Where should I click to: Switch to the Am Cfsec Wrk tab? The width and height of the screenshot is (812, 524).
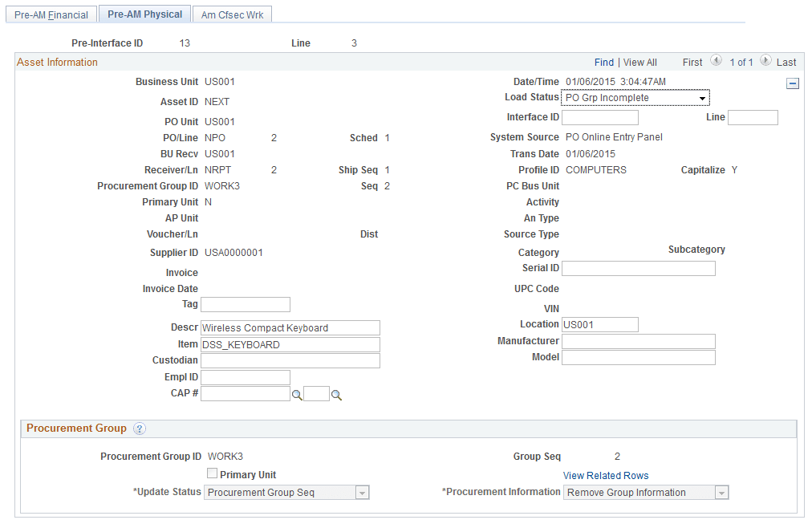click(233, 15)
